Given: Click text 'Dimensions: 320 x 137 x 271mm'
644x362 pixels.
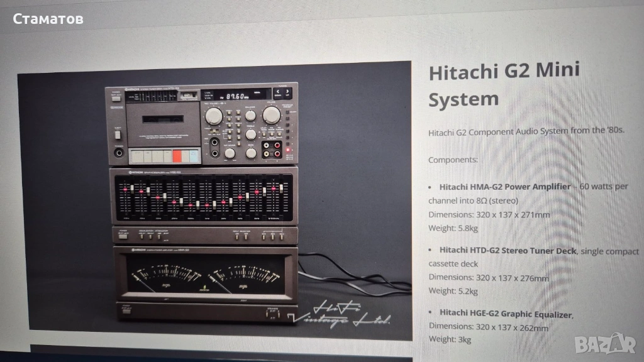Looking at the screenshot, I should (x=489, y=215).
